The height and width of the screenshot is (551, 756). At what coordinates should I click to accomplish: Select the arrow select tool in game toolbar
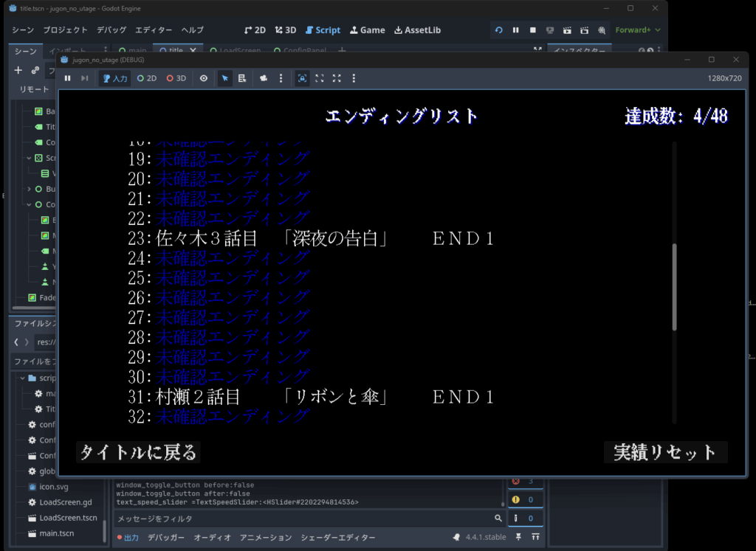click(x=225, y=78)
